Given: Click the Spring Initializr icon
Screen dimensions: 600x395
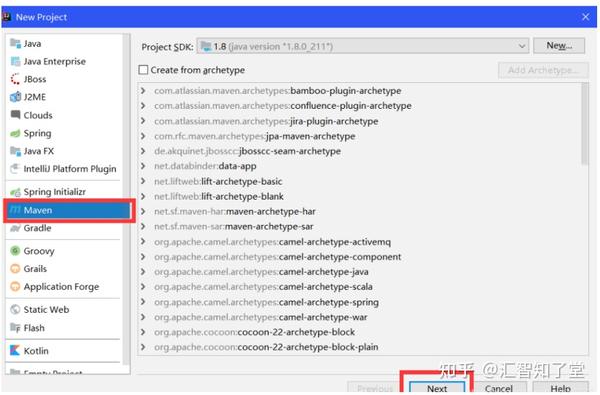Looking at the screenshot, I should [15, 192].
